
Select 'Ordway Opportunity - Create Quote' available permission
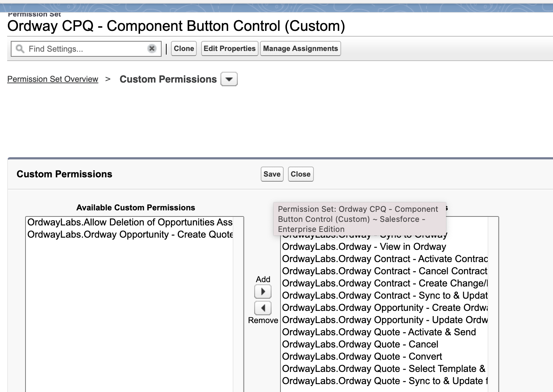tap(130, 234)
